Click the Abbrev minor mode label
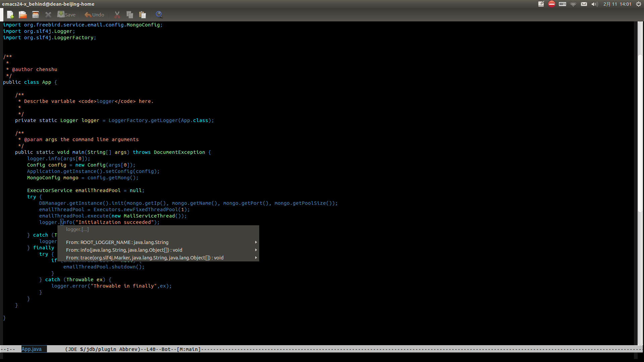Image resolution: width=644 pixels, height=362 pixels. coord(128,349)
